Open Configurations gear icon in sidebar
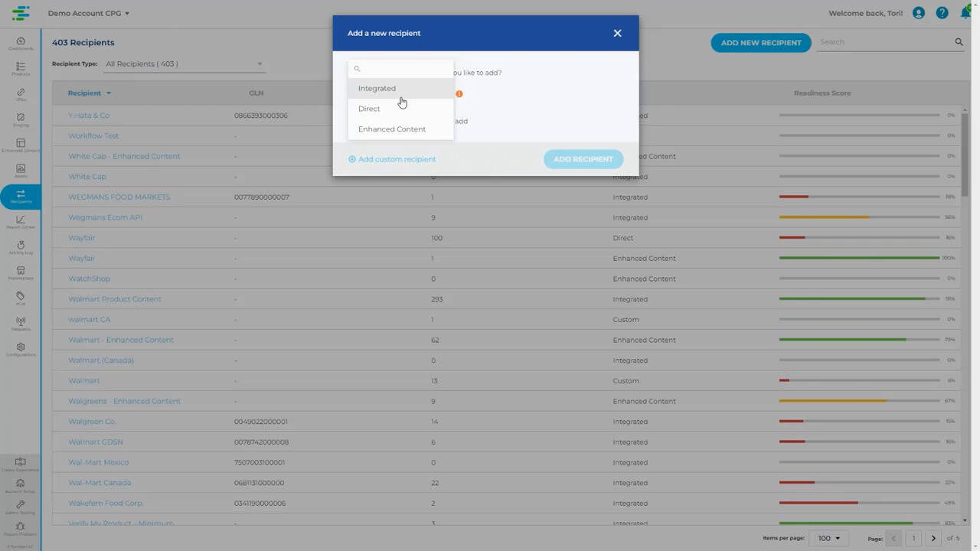 tap(21, 349)
